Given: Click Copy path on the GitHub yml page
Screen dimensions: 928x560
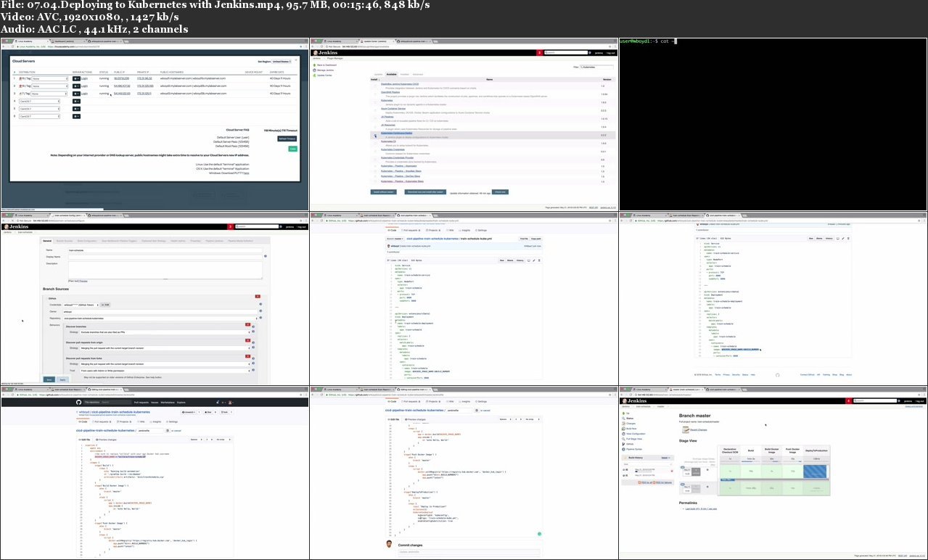Looking at the screenshot, I should coord(536,239).
